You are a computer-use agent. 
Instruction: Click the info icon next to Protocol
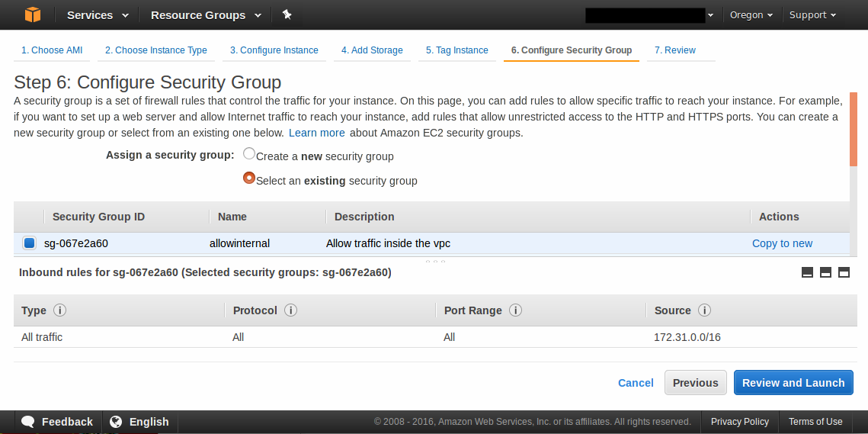pyautogui.click(x=290, y=310)
